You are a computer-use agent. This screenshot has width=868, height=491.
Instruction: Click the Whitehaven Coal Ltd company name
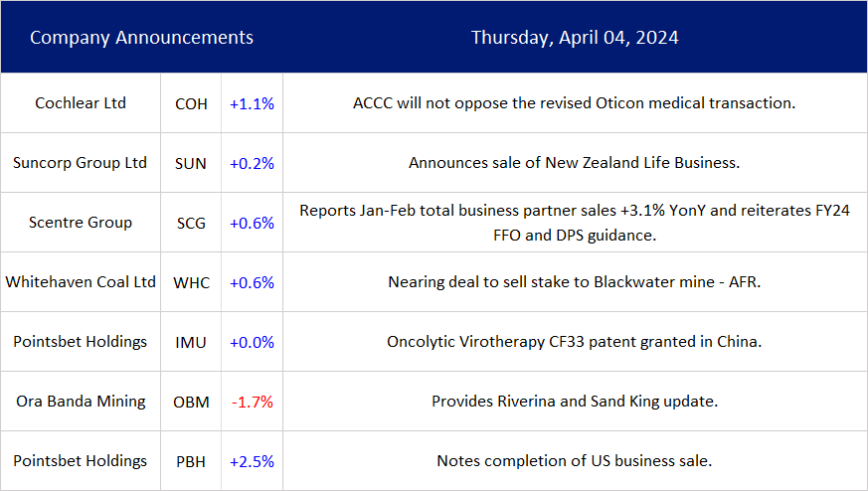(81, 282)
